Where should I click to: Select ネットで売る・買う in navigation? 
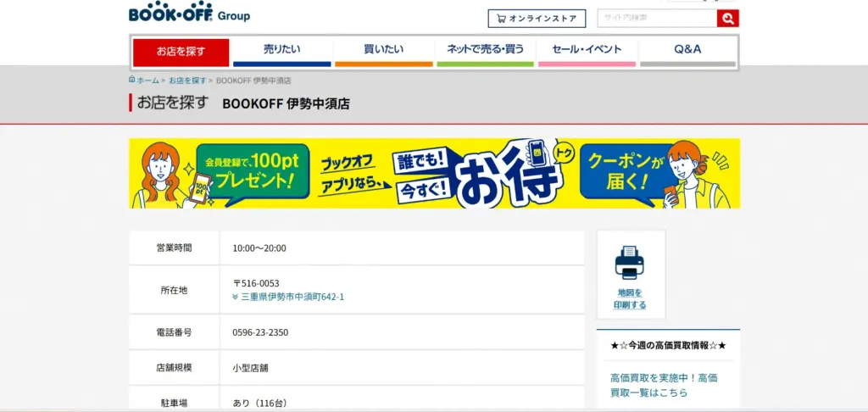(x=485, y=50)
